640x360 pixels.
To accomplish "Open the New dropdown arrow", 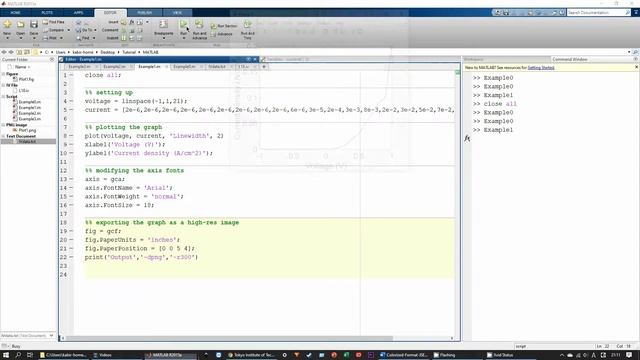I will (7, 38).
